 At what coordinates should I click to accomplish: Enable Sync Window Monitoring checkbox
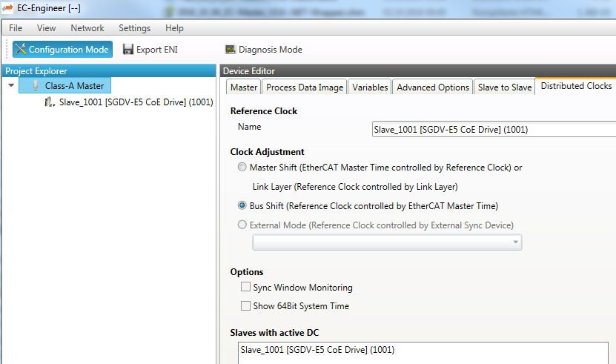[x=245, y=287]
